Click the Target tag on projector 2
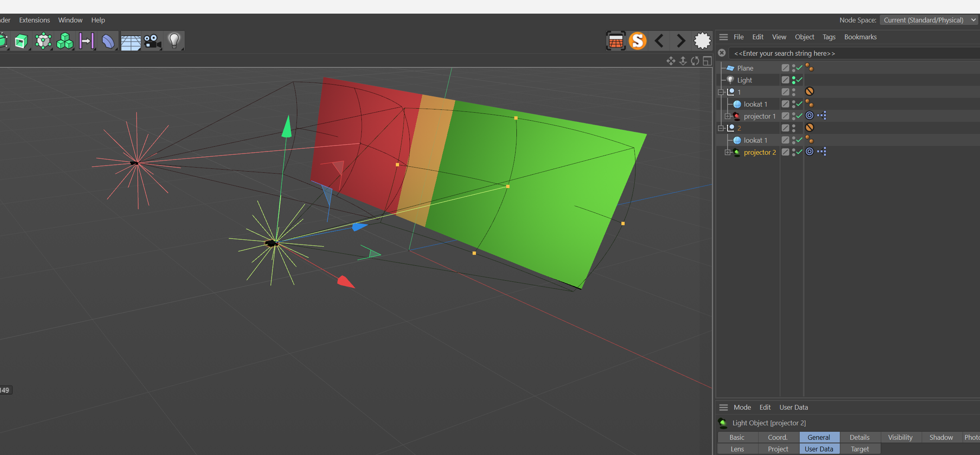The height and width of the screenshot is (455, 980). tap(809, 152)
